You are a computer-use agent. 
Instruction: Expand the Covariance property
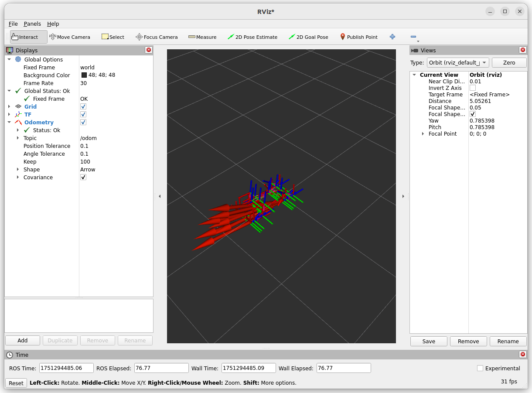pos(18,177)
